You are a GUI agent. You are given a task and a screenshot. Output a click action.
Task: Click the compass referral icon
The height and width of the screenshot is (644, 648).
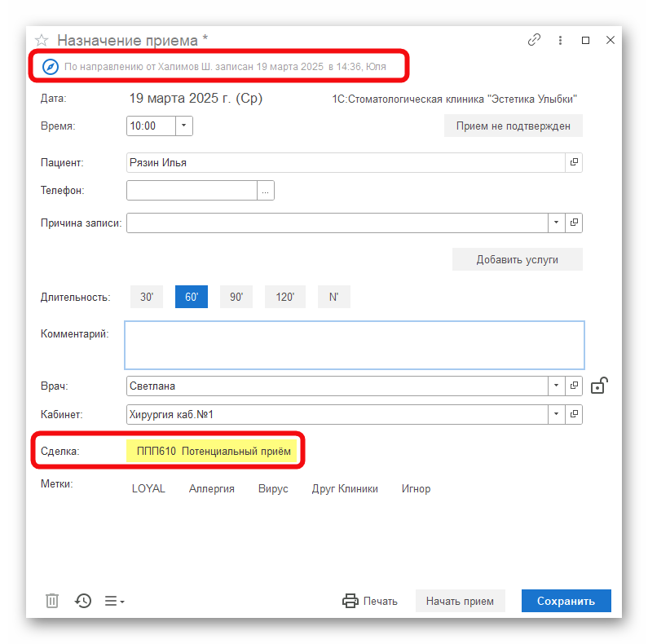click(51, 67)
